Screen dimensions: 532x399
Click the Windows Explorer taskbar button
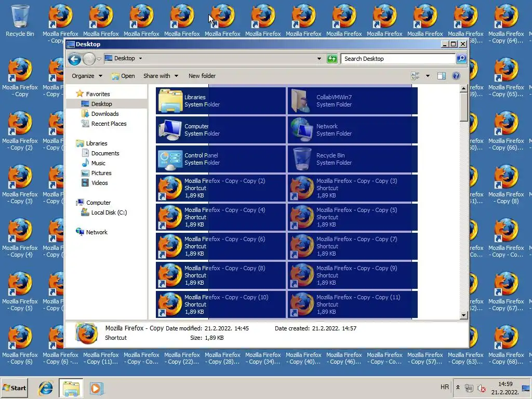coord(71,388)
